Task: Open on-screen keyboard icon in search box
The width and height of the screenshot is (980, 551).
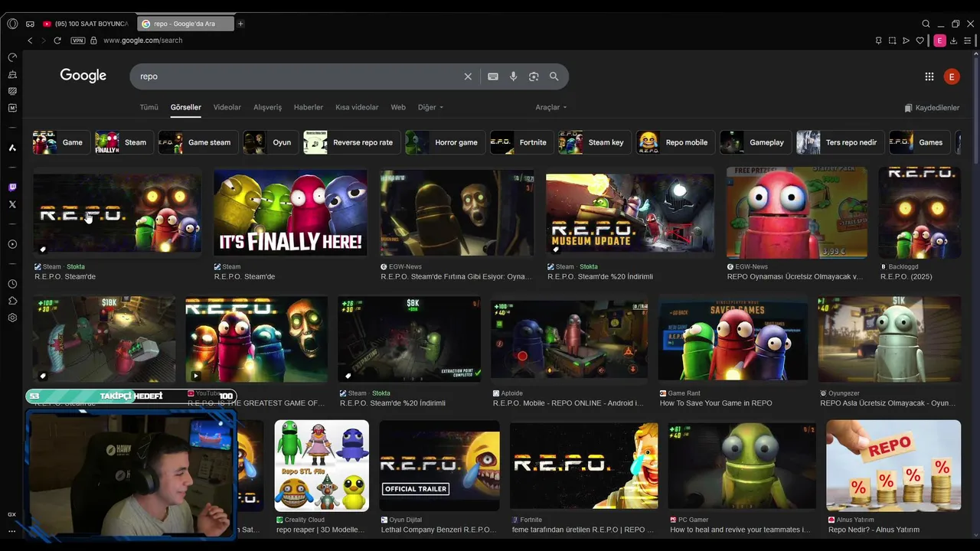Action: (x=493, y=77)
